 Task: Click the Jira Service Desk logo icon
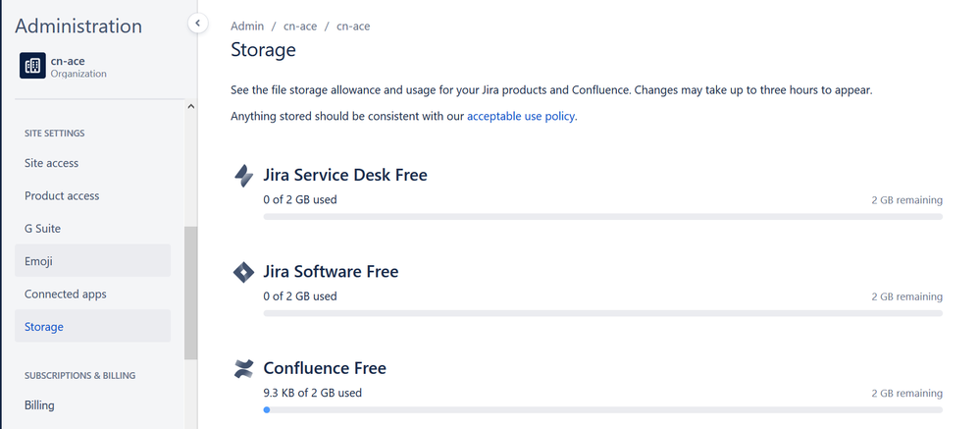[243, 176]
